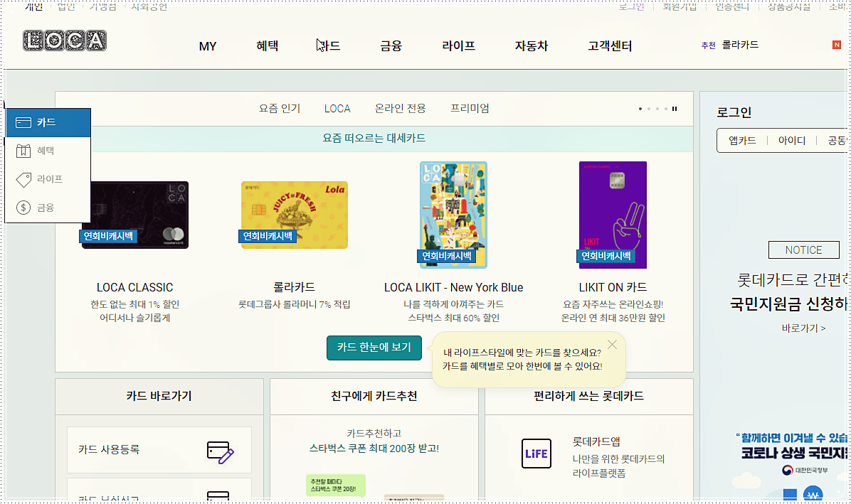Screen dimensions: 851x504
Task: Click the 롯데카드앱 text link
Action: 596,441
